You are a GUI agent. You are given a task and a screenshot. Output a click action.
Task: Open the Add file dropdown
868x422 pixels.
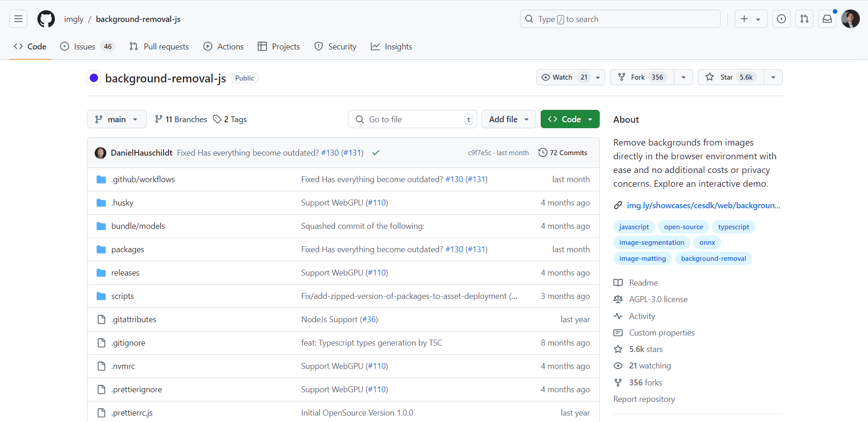point(508,119)
